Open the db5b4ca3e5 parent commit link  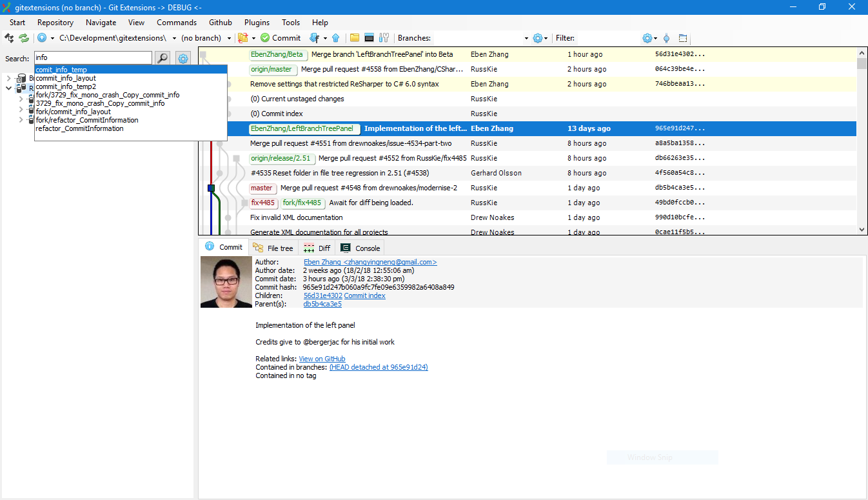322,304
